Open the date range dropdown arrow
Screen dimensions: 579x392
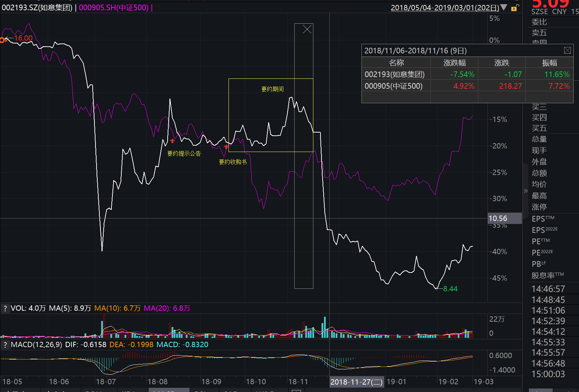504,7
